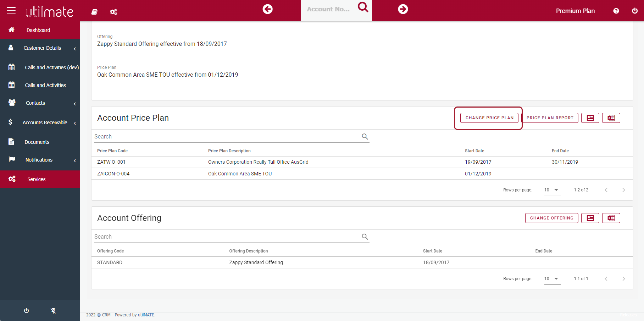
Task: Expand the Customer Details submenu chevron
Action: (x=75, y=49)
